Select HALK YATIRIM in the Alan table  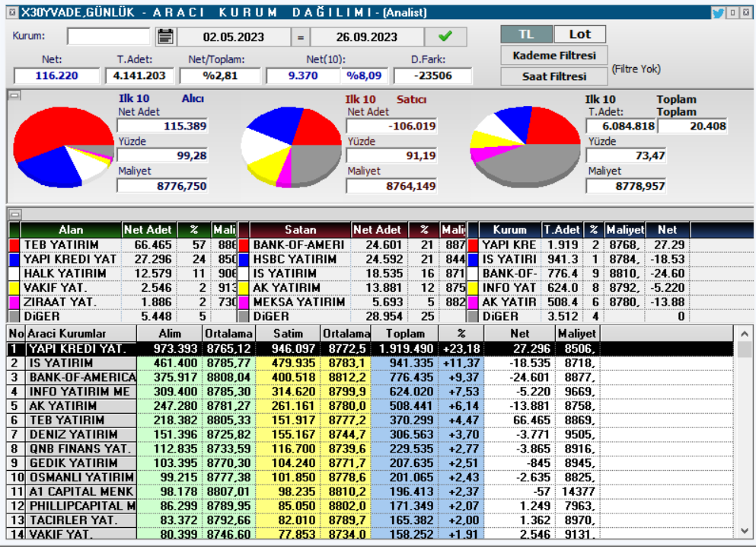coord(123,273)
